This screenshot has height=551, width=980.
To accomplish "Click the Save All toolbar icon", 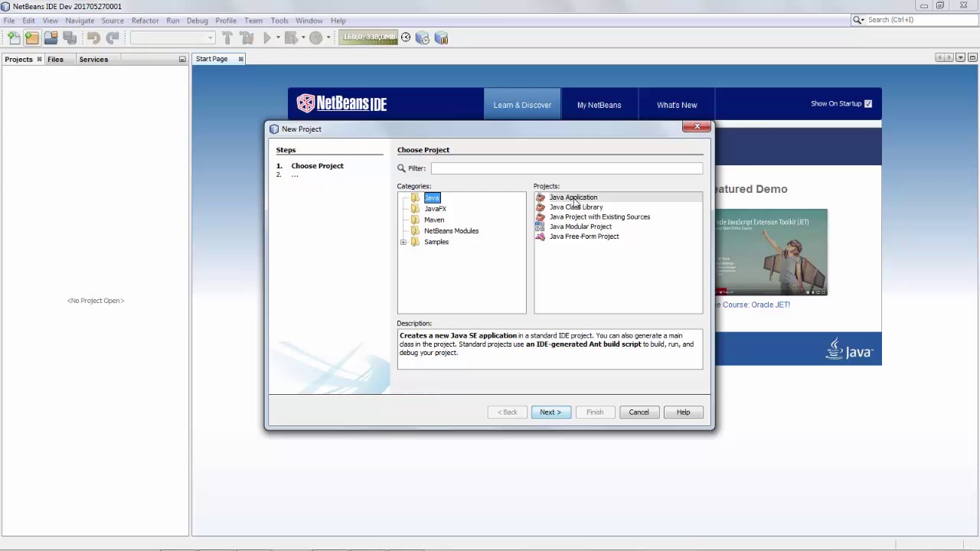I will point(69,37).
